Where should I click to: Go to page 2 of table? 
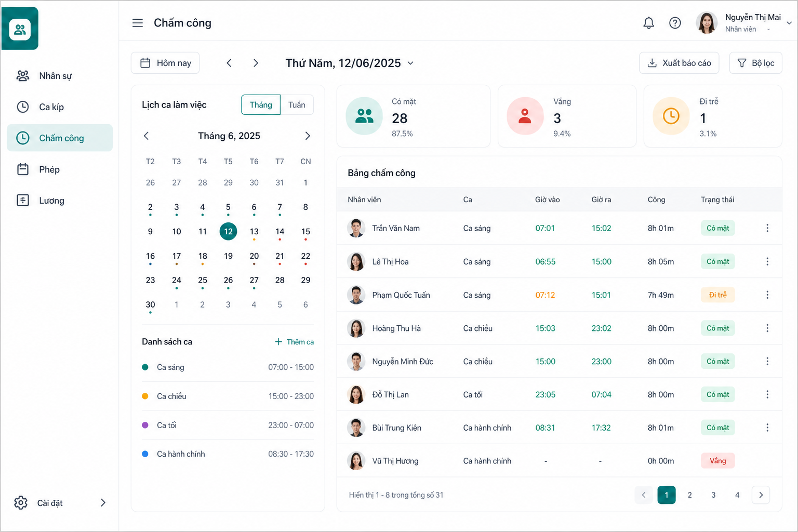click(x=689, y=495)
